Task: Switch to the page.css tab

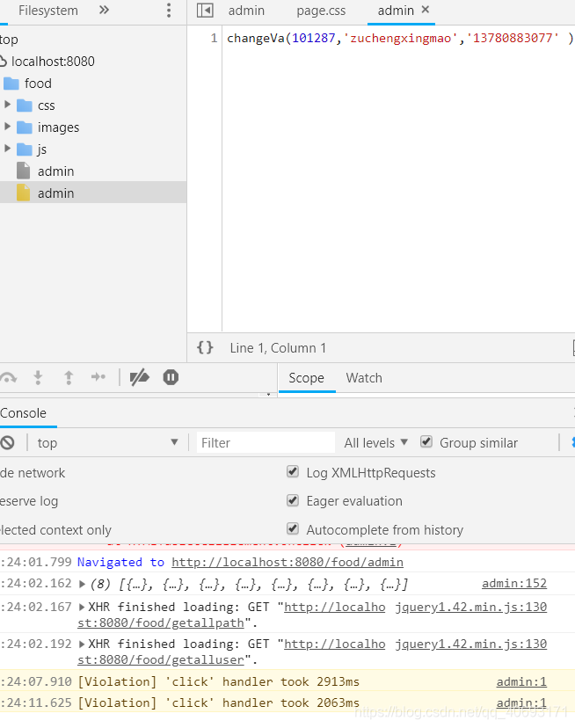Action: [321, 11]
